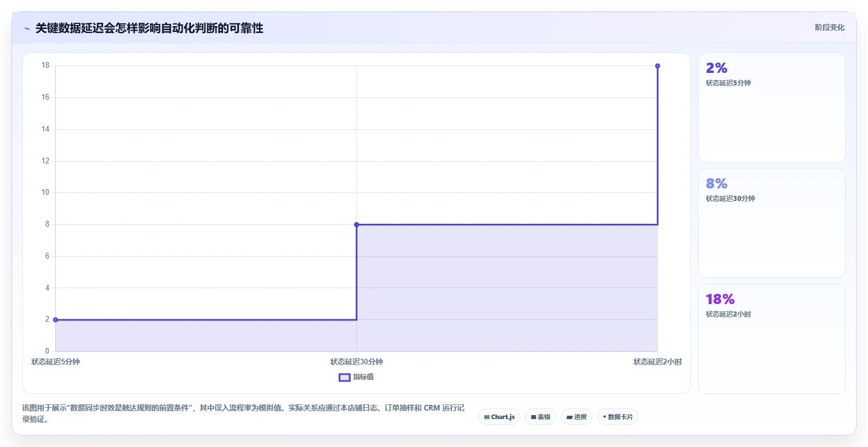868x447 pixels.
Task: Open the 2% 状态延迟5分钟 card
Action: pyautogui.click(x=771, y=108)
